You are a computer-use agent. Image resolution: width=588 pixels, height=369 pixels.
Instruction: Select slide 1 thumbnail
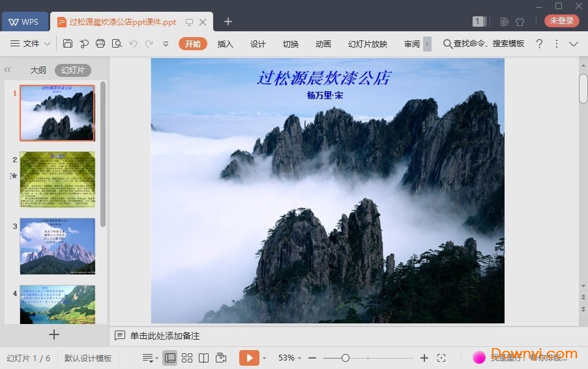point(57,113)
